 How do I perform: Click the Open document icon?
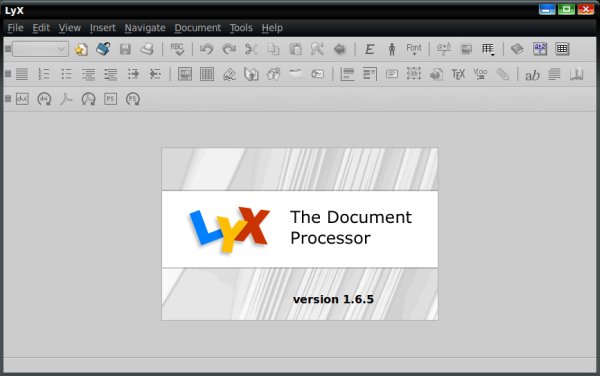(103, 49)
